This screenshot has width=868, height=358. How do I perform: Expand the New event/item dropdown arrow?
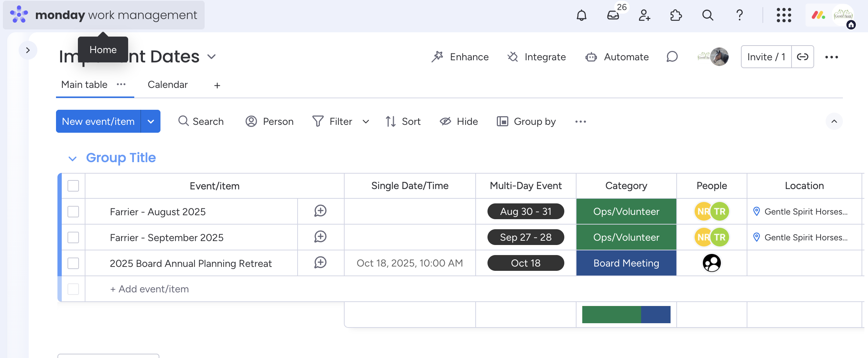click(x=151, y=122)
